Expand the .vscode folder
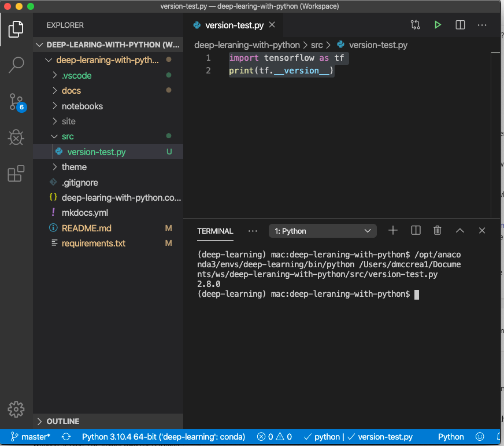Image resolution: width=504 pixels, height=446 pixels. tap(108, 75)
